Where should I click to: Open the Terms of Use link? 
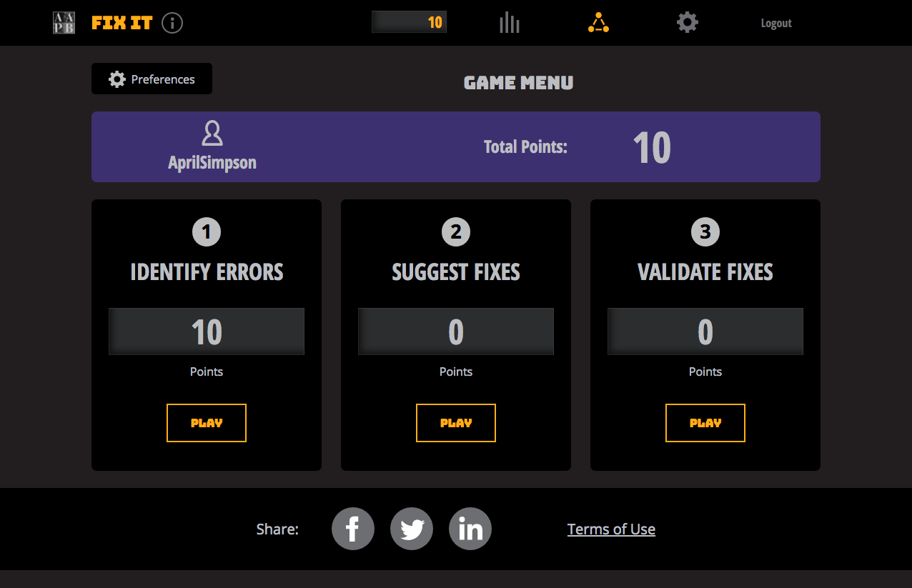tap(611, 529)
